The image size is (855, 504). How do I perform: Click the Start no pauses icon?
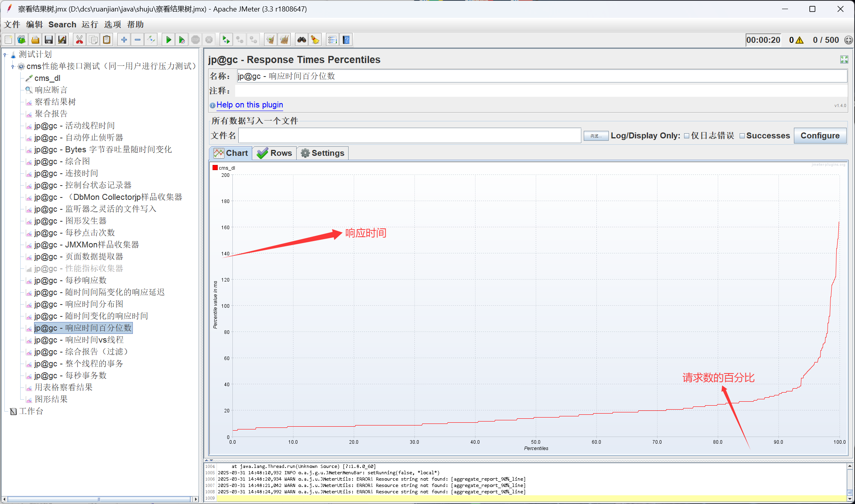coord(182,40)
